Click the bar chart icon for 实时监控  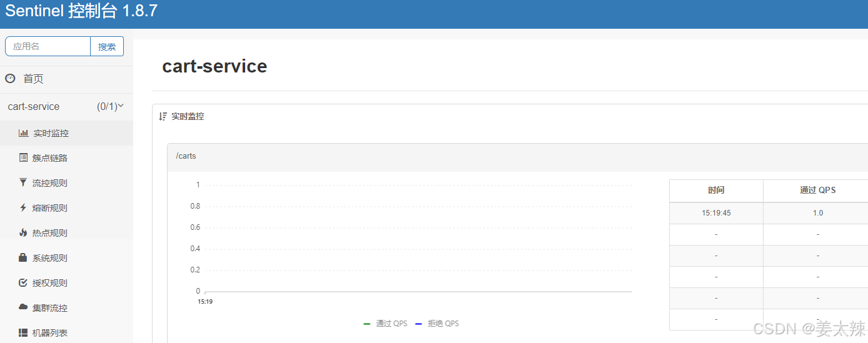(x=23, y=133)
